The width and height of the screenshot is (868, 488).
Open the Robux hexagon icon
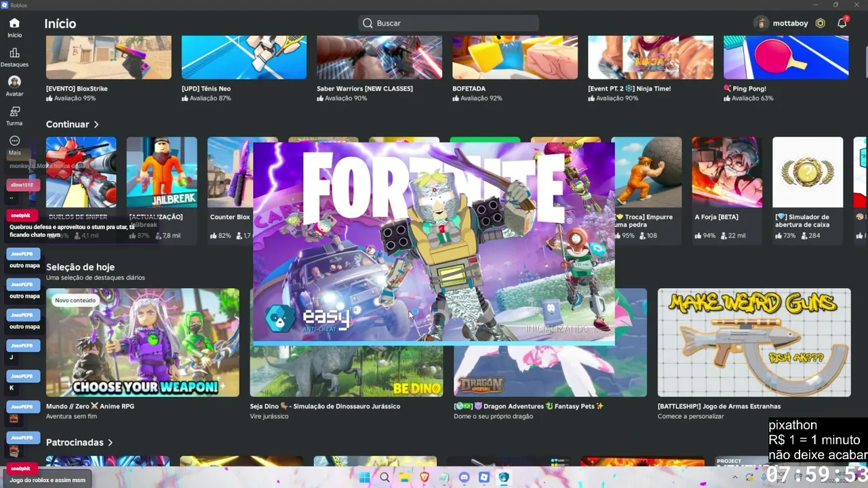821,23
